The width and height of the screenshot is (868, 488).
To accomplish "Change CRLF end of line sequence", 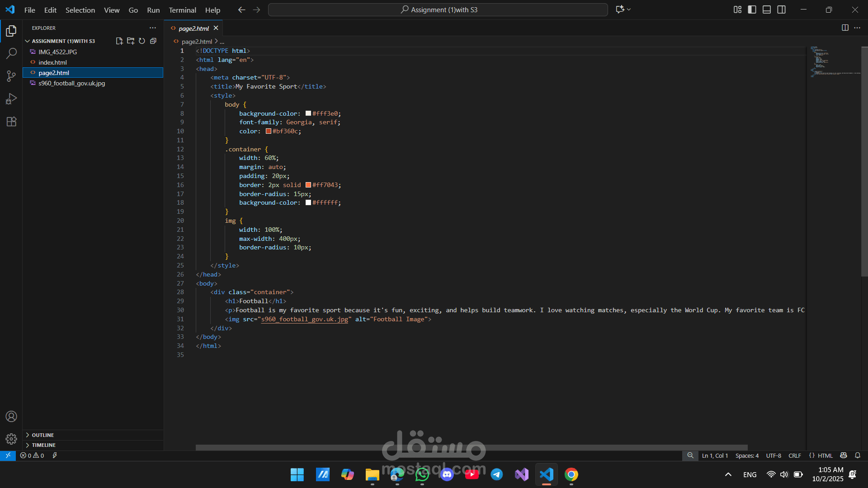I will click(795, 455).
